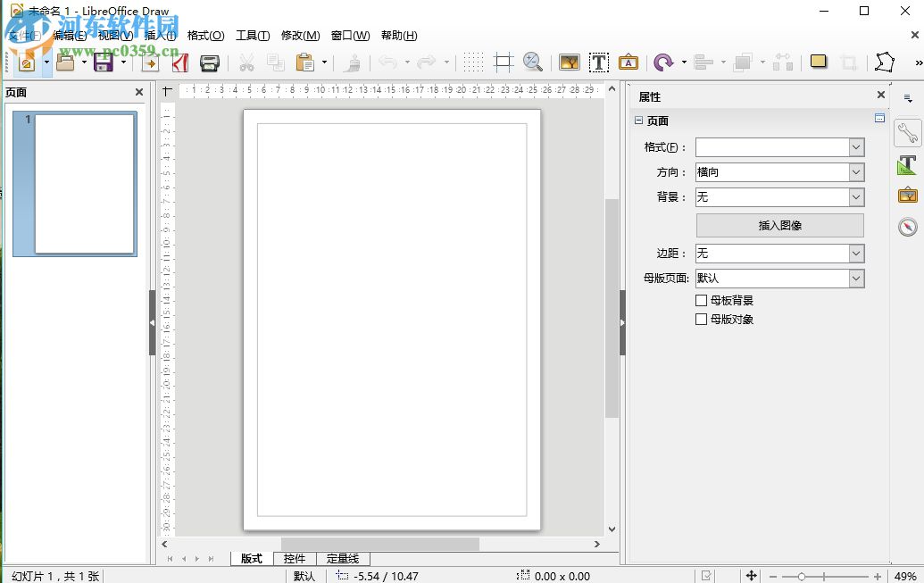Open the 方向 orientation dropdown
924x583 pixels.
click(x=856, y=171)
